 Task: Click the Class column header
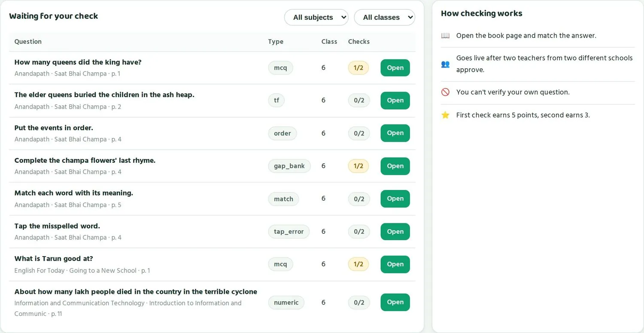329,42
